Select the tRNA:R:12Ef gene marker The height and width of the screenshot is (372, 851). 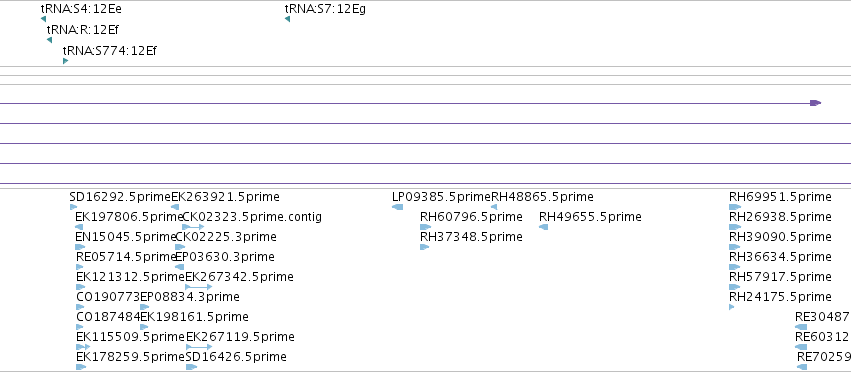coord(49,40)
